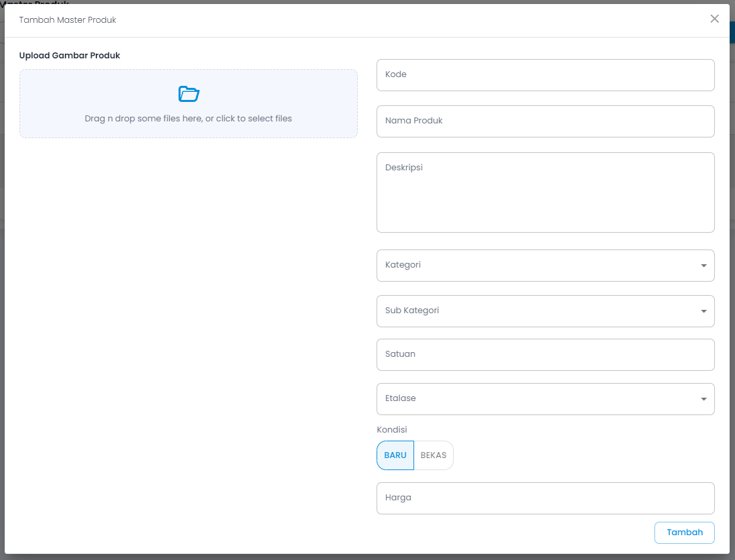The image size is (735, 560).
Task: Click the close X on the dialog
Action: (714, 19)
